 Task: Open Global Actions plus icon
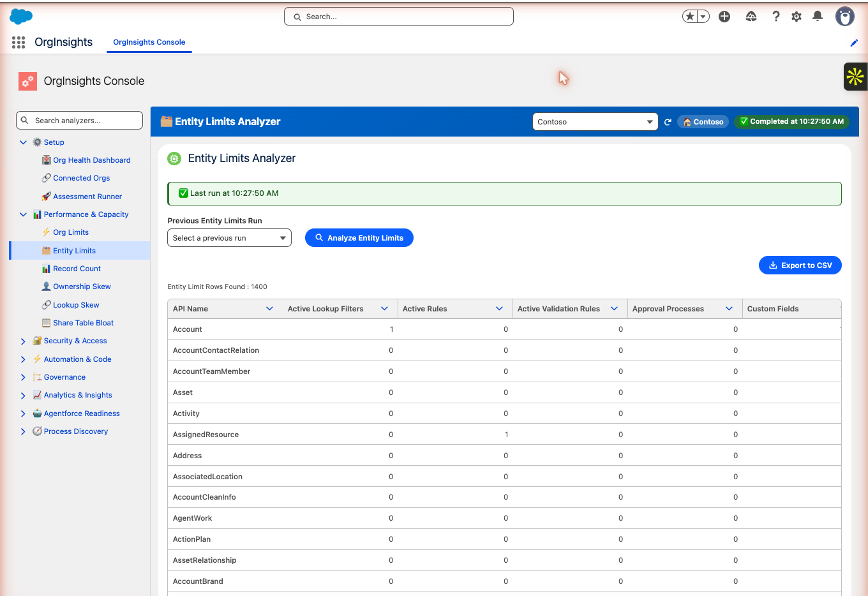[x=724, y=17]
